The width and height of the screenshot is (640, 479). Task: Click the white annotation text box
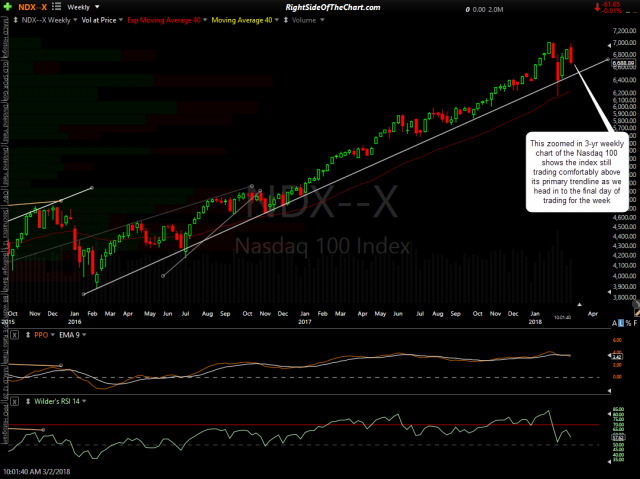[x=577, y=172]
